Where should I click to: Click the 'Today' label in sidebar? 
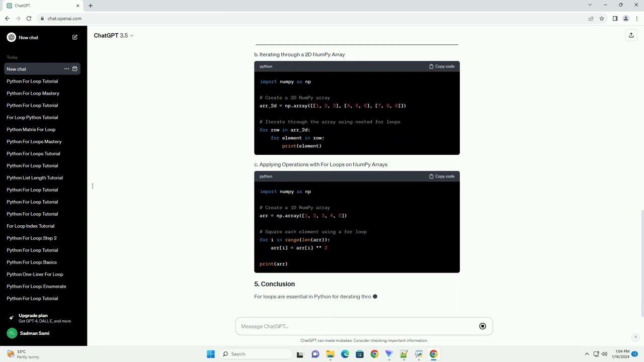(x=12, y=57)
